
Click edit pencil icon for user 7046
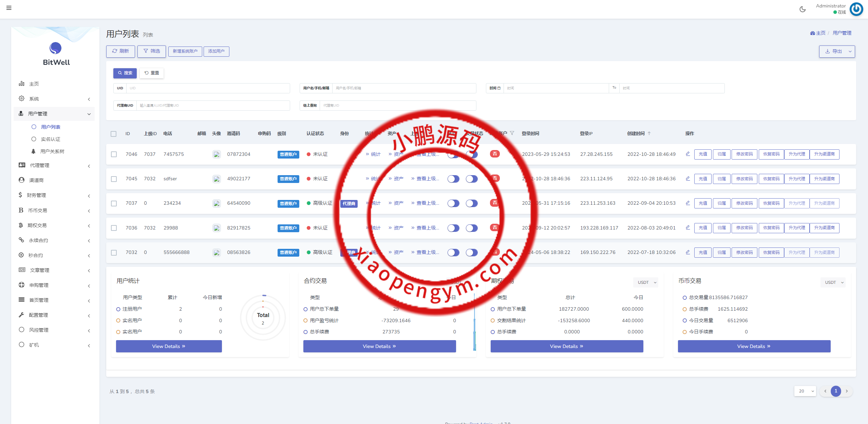(x=687, y=154)
